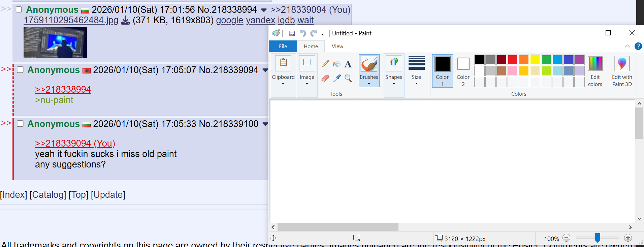The width and height of the screenshot is (644, 247).
Task: Expand the Brushes dropdown arrow
Action: coord(369,84)
